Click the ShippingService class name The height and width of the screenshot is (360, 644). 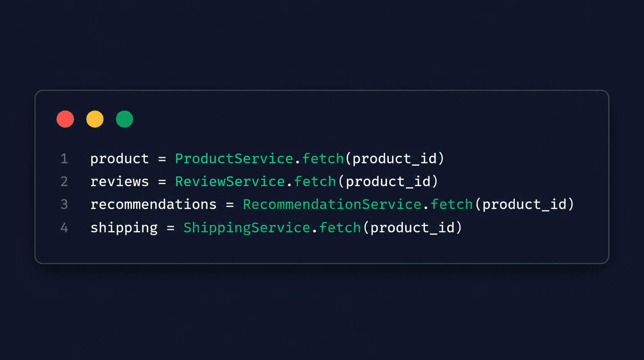tap(247, 228)
